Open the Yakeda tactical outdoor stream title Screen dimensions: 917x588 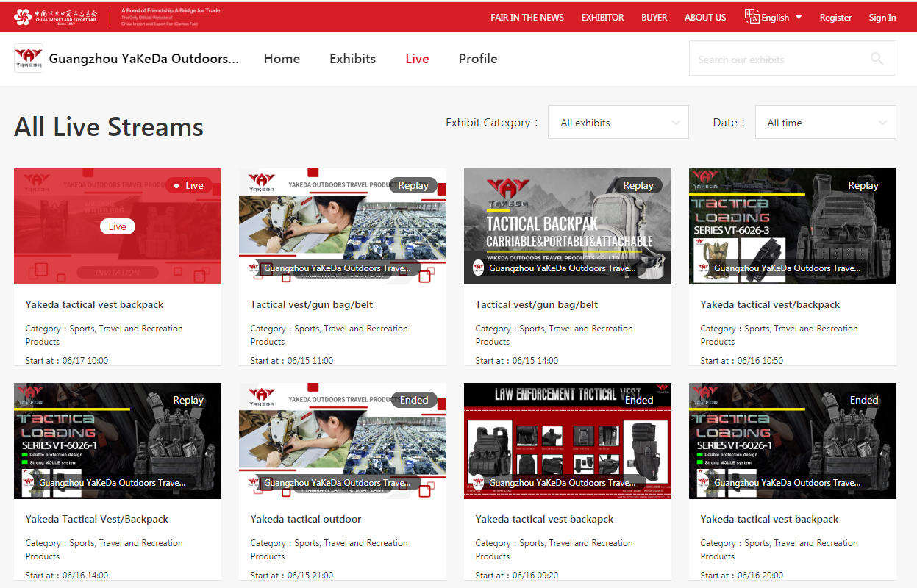(x=306, y=519)
